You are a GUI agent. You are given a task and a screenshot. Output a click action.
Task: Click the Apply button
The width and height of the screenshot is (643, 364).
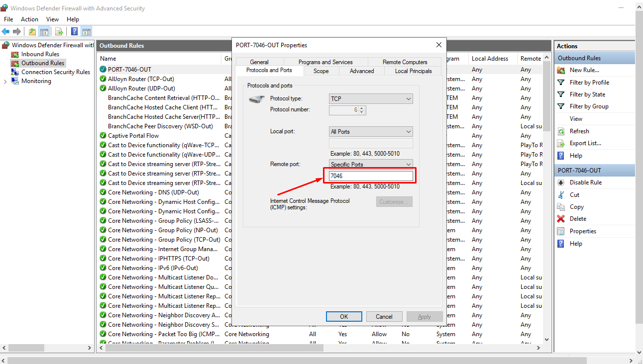[425, 316]
